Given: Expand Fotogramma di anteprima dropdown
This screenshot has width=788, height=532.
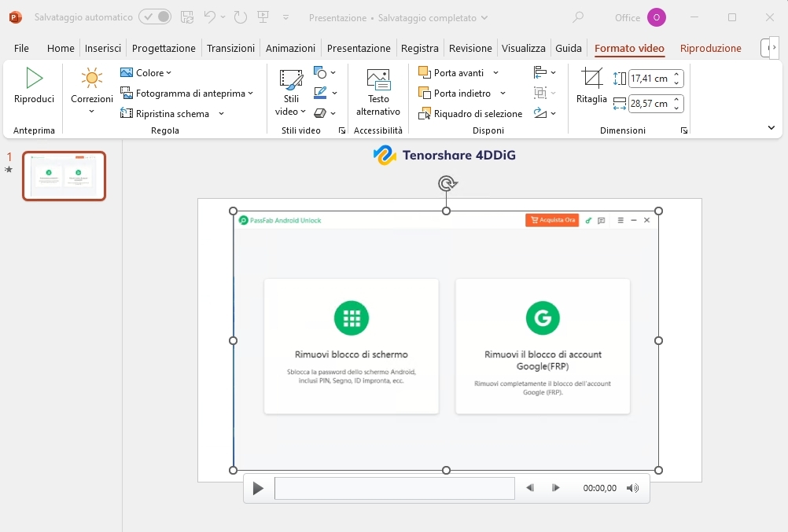Looking at the screenshot, I should [x=251, y=94].
